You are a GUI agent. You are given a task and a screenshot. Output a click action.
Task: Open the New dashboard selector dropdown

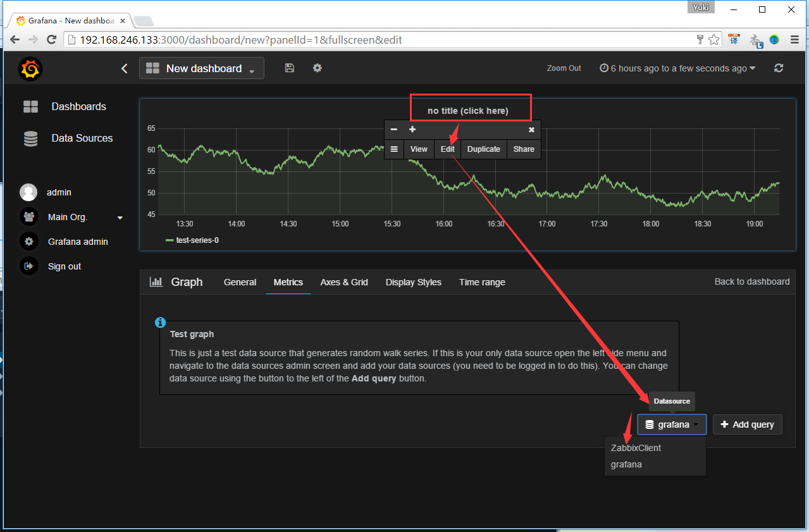coord(202,68)
